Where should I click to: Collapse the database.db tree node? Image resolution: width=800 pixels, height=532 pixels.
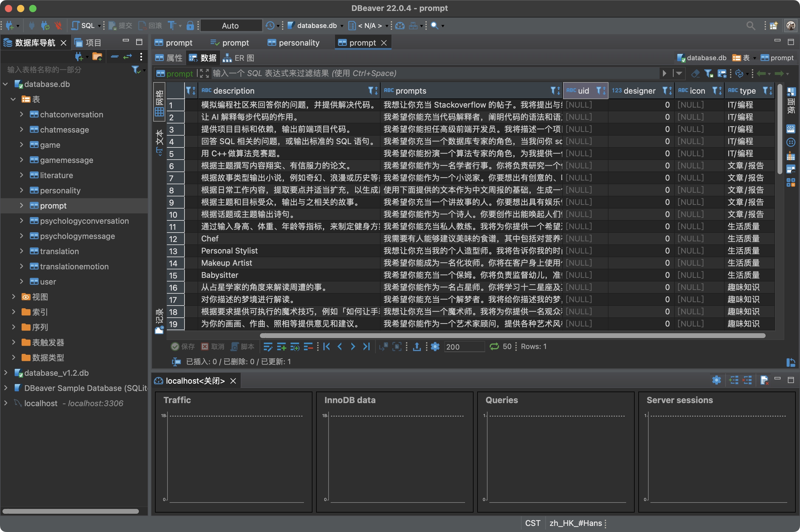click(5, 84)
